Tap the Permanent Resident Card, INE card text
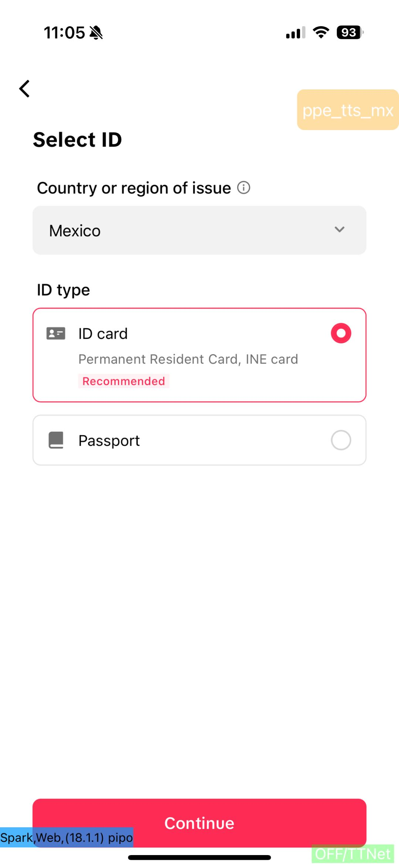The width and height of the screenshot is (399, 868). [x=188, y=359]
